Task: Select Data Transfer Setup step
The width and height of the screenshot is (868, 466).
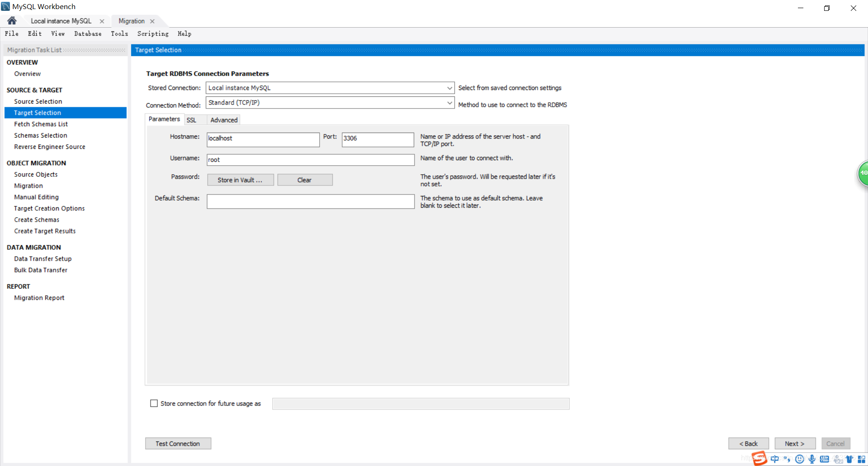Action: click(x=43, y=258)
